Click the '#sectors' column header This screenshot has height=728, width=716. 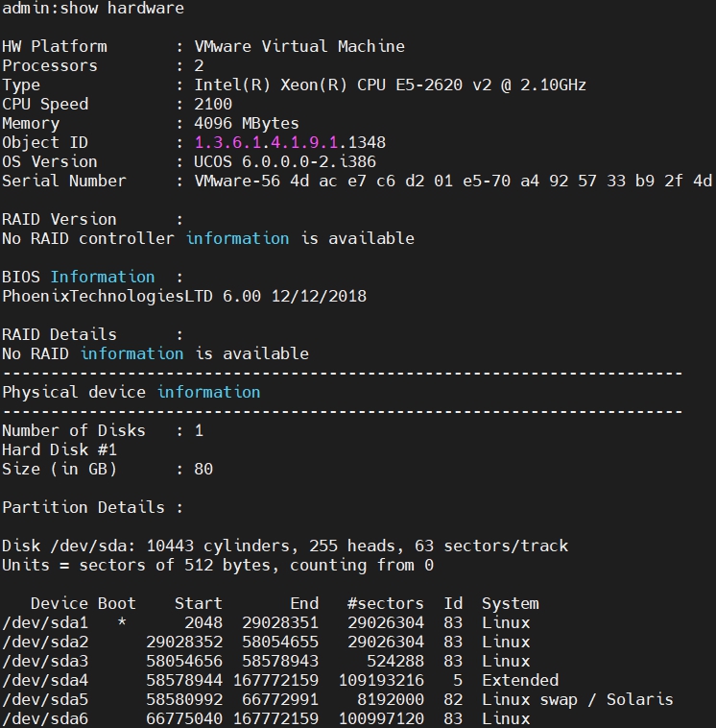coord(385,603)
